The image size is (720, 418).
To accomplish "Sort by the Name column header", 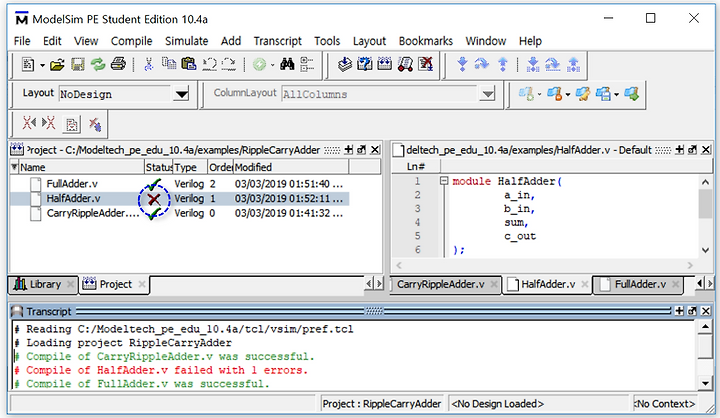I will [81, 167].
